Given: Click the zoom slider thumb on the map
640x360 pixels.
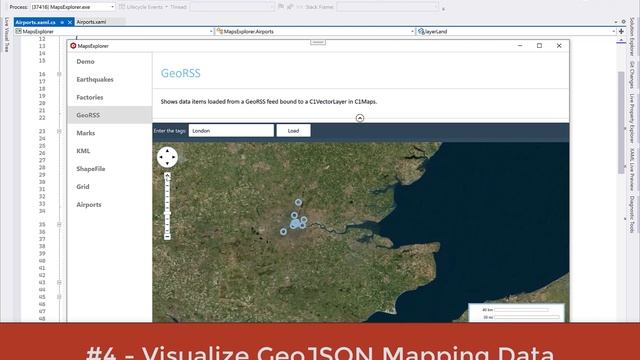Looking at the screenshot, I should click(x=167, y=213).
